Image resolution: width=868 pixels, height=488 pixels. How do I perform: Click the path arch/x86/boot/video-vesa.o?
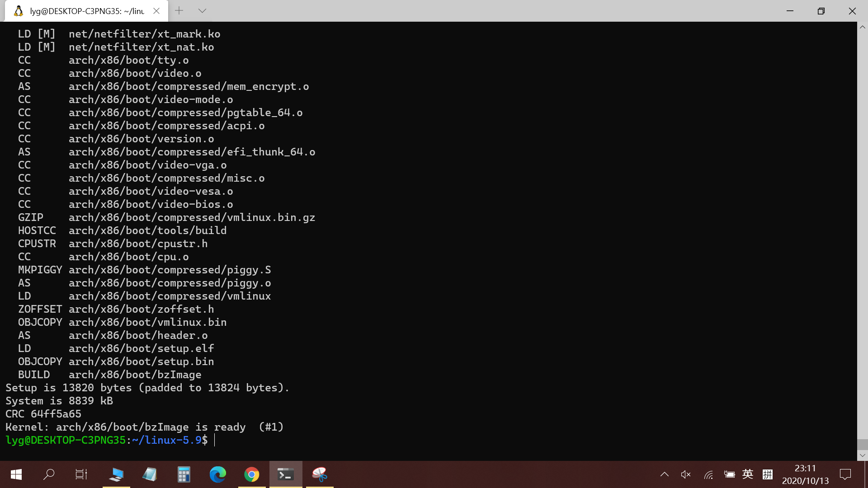[151, 191]
